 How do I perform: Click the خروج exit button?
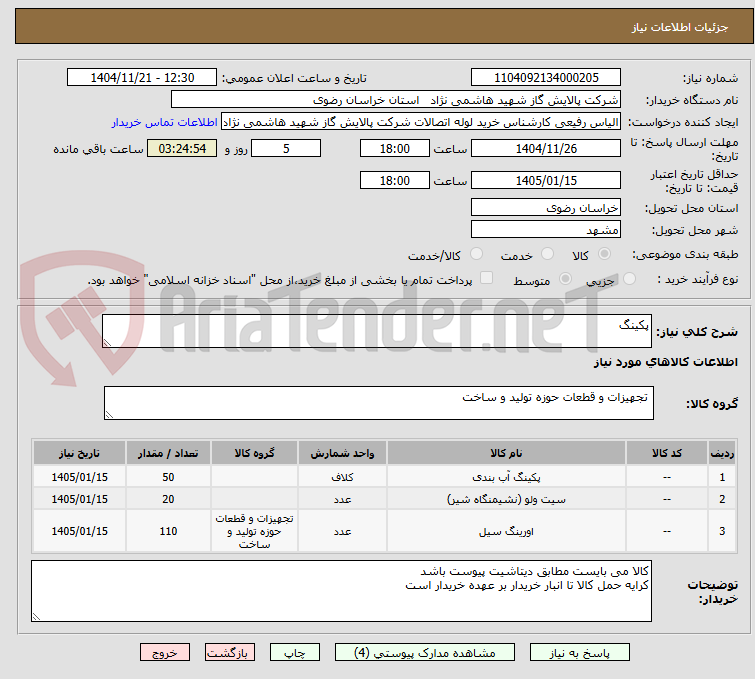click(165, 653)
